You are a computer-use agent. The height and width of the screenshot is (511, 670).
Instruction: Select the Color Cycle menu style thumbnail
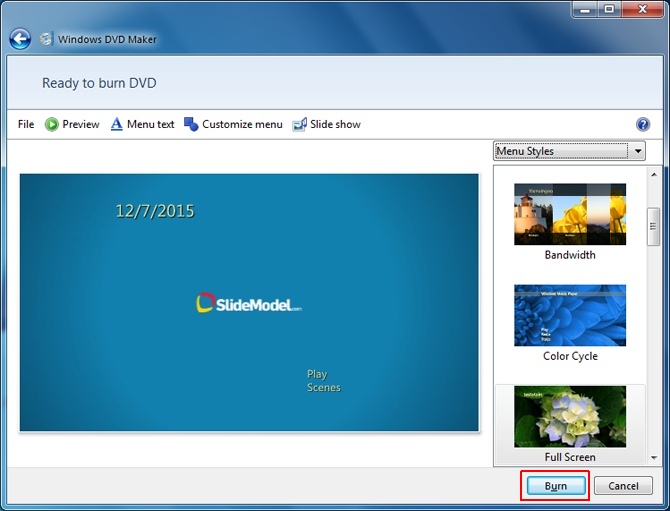pos(570,315)
